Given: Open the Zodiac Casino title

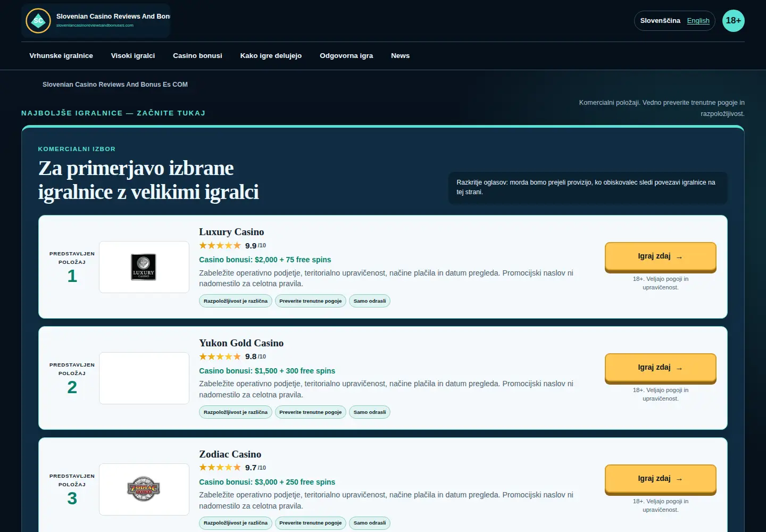Looking at the screenshot, I should click(230, 454).
